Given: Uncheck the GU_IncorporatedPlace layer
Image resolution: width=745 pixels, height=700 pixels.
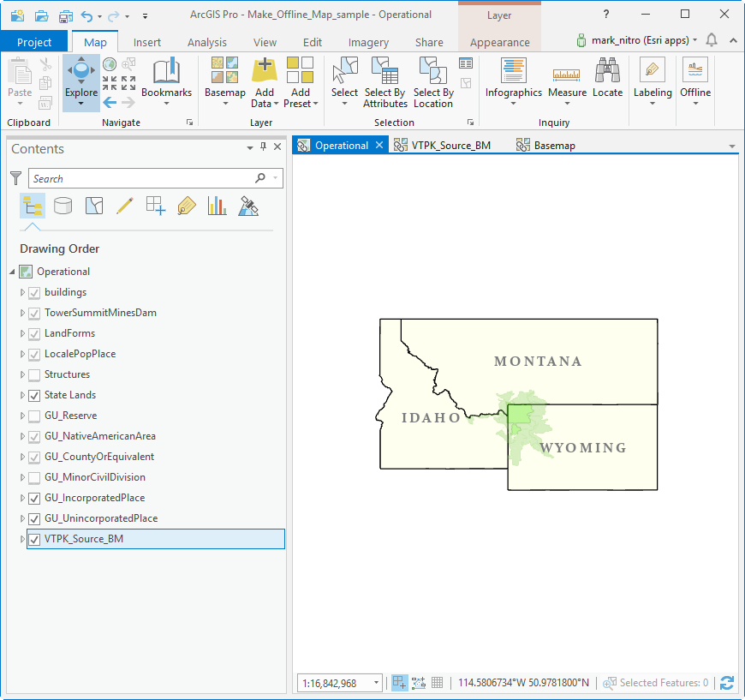Looking at the screenshot, I should [34, 499].
